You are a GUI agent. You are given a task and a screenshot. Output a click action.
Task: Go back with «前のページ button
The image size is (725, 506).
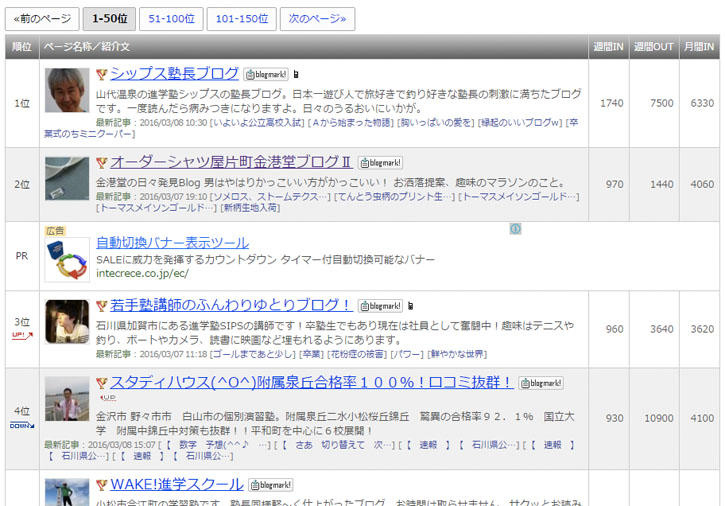tap(42, 18)
